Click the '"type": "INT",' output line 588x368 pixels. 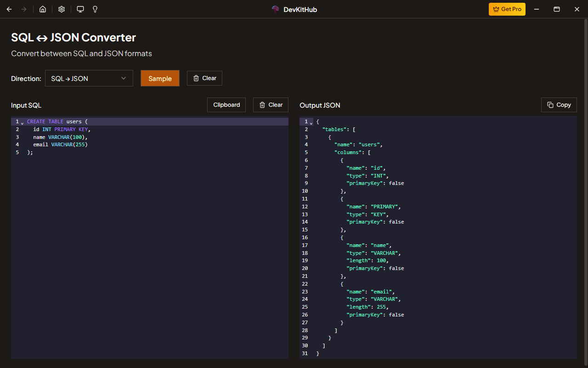point(367,176)
